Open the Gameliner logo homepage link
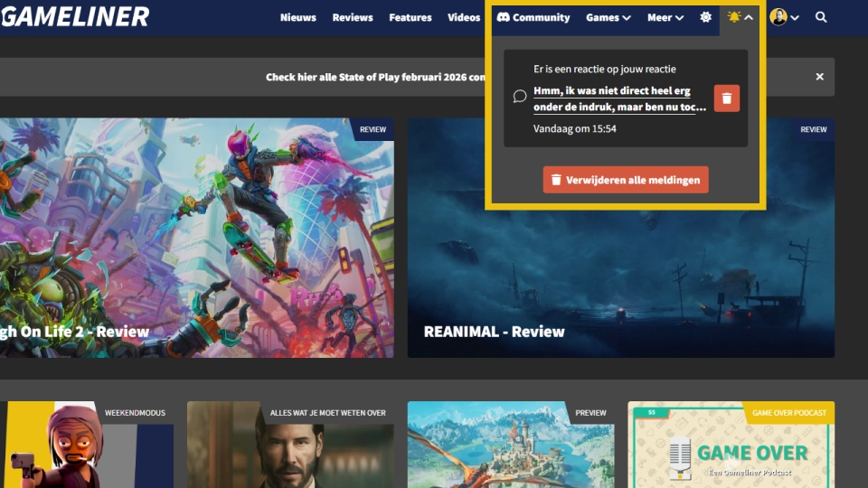The width and height of the screenshot is (868, 488). (75, 16)
